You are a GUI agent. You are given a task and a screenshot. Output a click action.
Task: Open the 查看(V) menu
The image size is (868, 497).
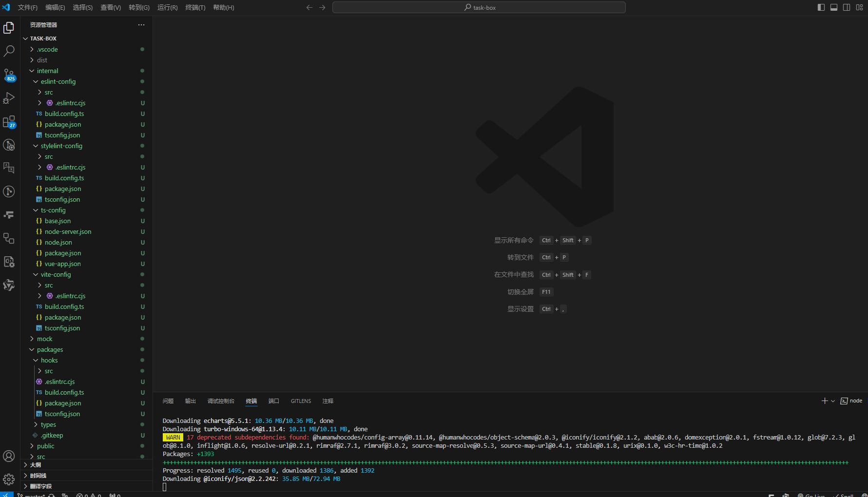tap(111, 7)
